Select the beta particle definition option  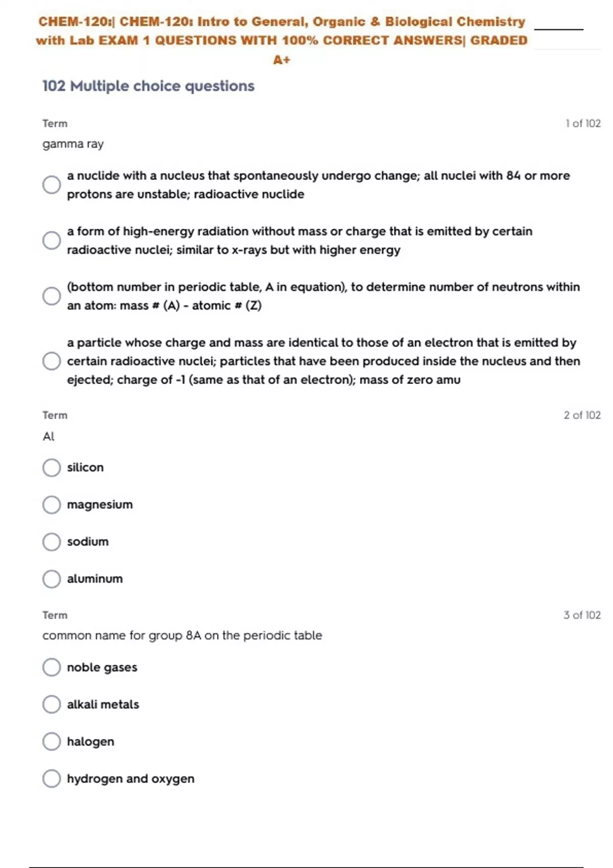pos(52,361)
